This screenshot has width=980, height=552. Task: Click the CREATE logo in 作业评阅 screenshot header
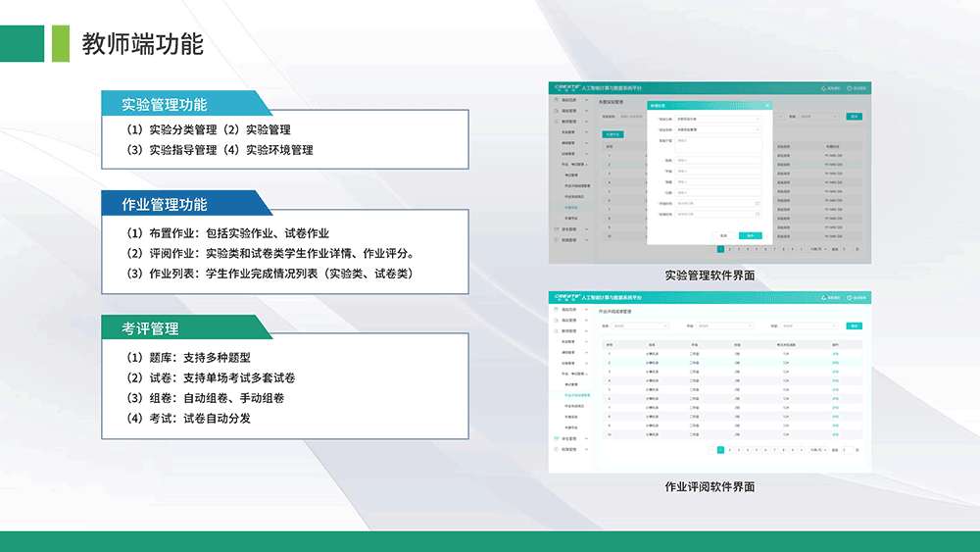pyautogui.click(x=567, y=297)
